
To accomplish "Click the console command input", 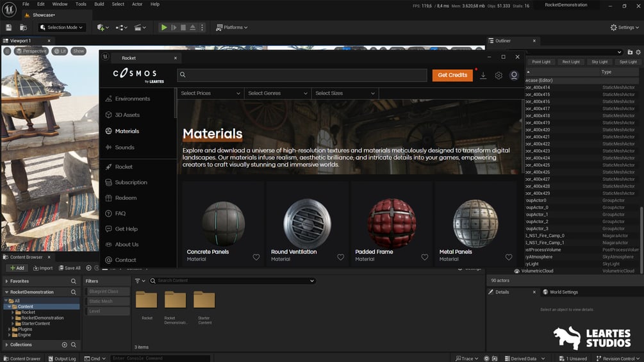I will point(160,359).
